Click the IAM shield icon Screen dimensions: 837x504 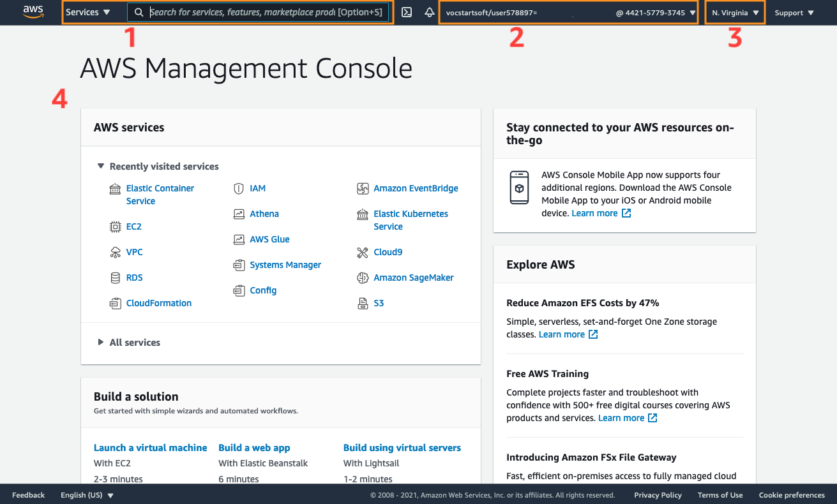point(239,189)
